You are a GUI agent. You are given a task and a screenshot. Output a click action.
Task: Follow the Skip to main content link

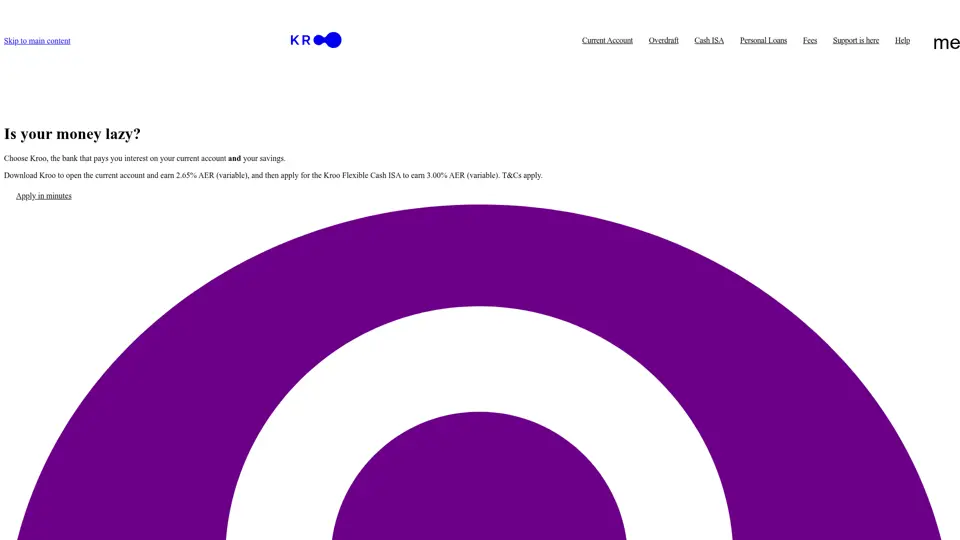point(37,41)
